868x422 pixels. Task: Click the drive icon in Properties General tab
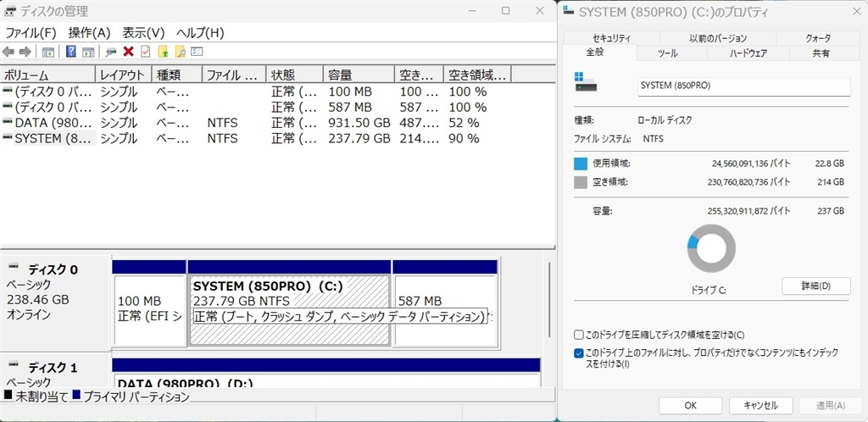coord(586,81)
